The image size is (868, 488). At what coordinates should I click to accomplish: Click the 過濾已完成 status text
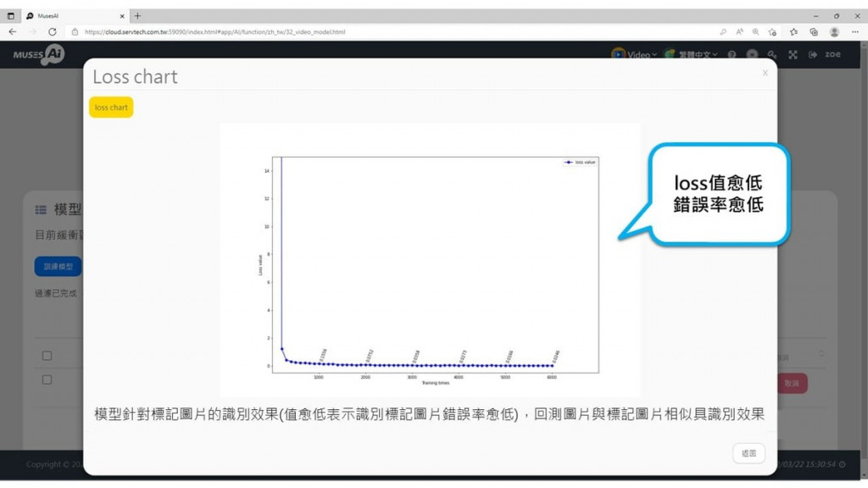(56, 293)
